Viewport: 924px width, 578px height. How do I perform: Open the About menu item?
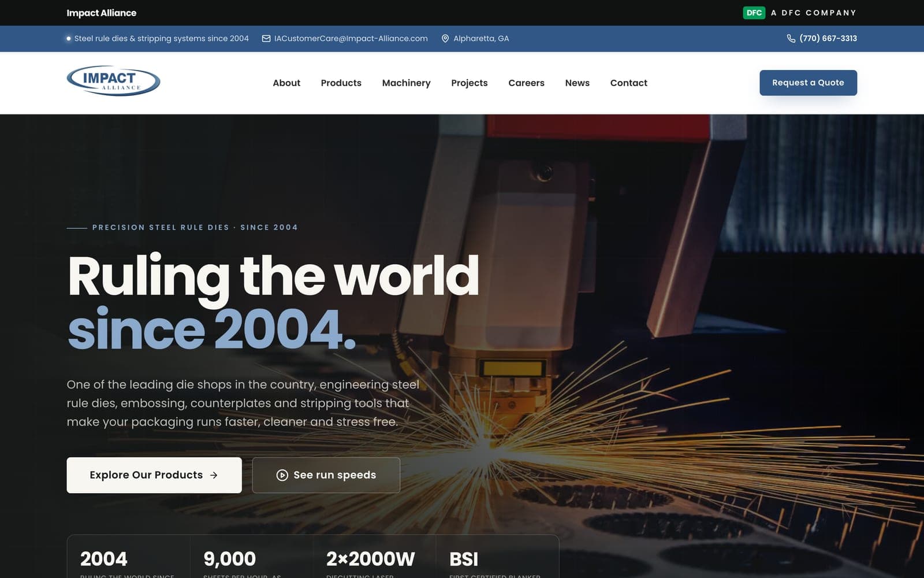click(286, 83)
